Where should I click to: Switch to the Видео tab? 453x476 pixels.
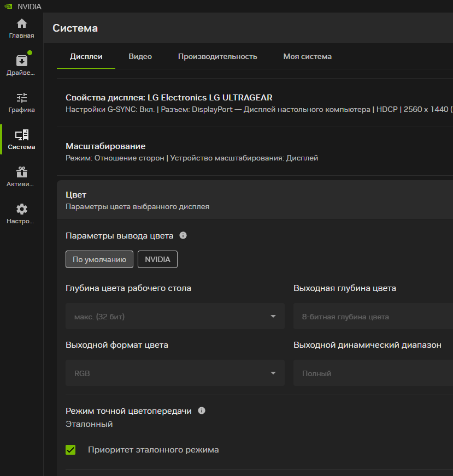(x=140, y=57)
